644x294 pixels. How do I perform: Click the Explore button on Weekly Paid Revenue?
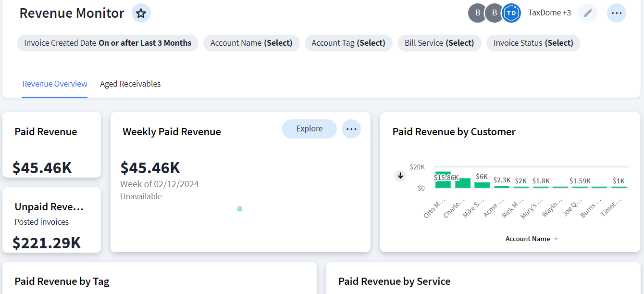pos(309,128)
